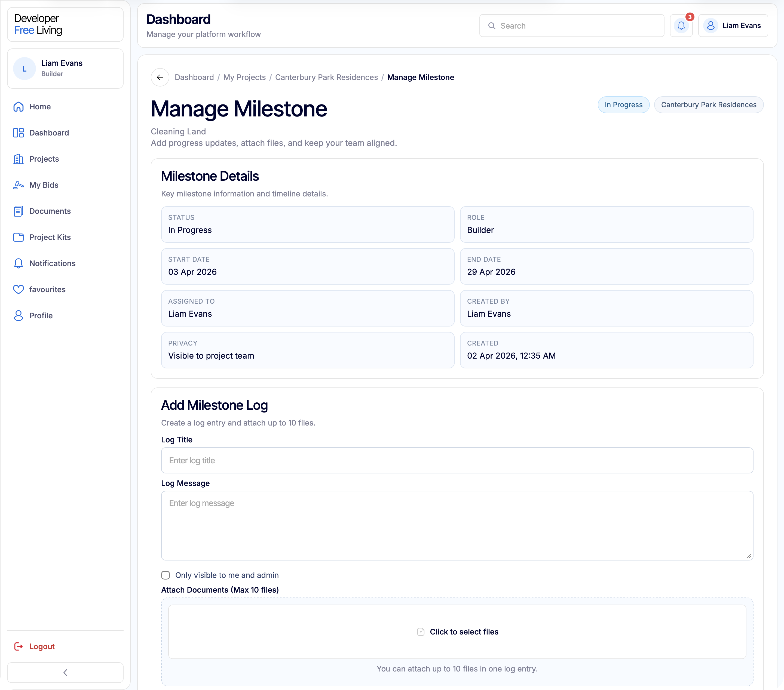Click the Cleaning Land milestone name
Screen dimensions: 784x690
[178, 131]
